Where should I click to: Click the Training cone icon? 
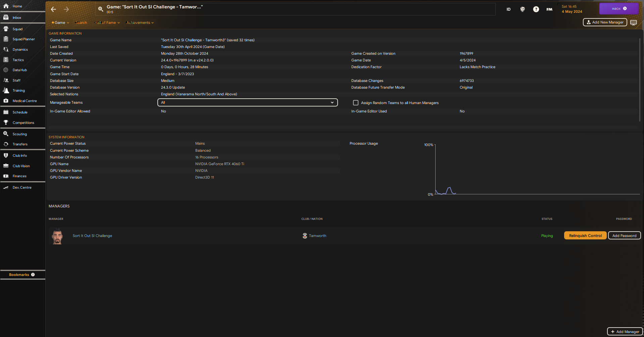pos(6,90)
